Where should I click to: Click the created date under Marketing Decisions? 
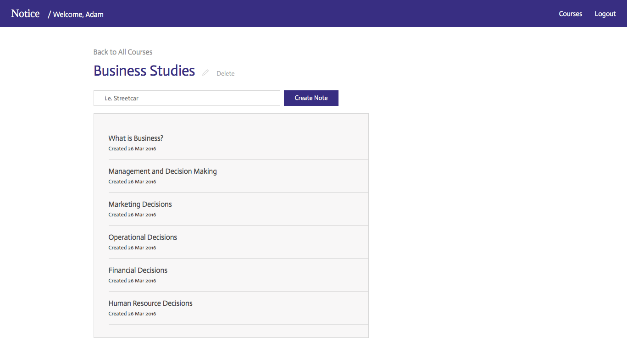(132, 215)
